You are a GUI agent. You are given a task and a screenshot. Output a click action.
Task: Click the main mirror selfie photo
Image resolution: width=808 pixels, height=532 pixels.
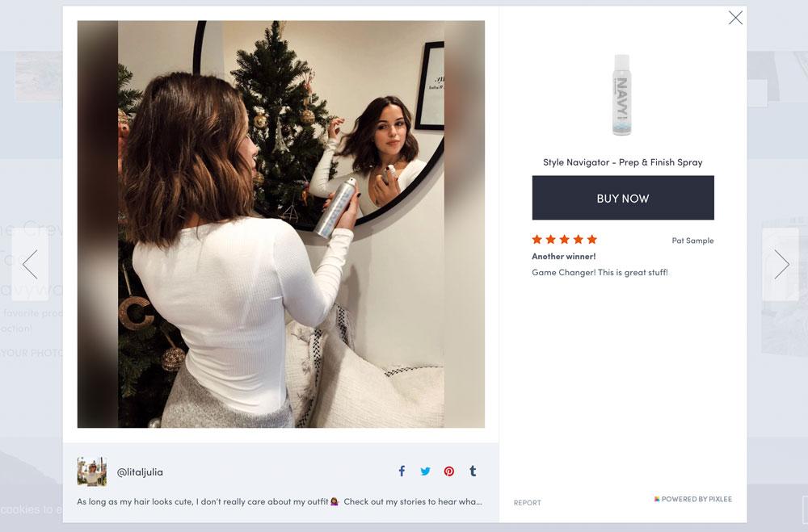[281, 224]
